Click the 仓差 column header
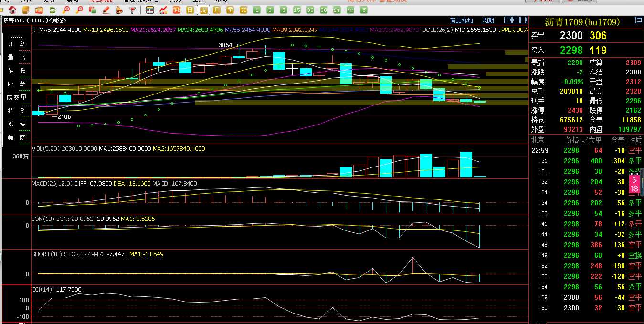The width and height of the screenshot is (644, 324). [618, 140]
